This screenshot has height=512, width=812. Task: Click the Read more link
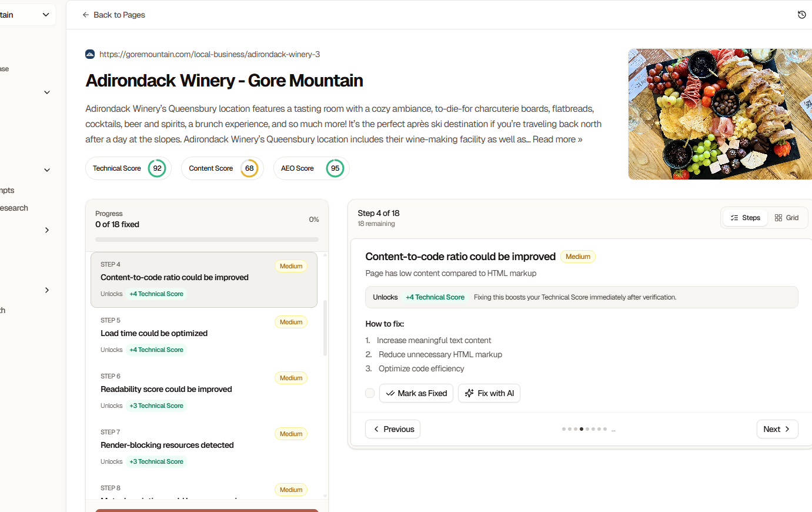click(x=557, y=139)
